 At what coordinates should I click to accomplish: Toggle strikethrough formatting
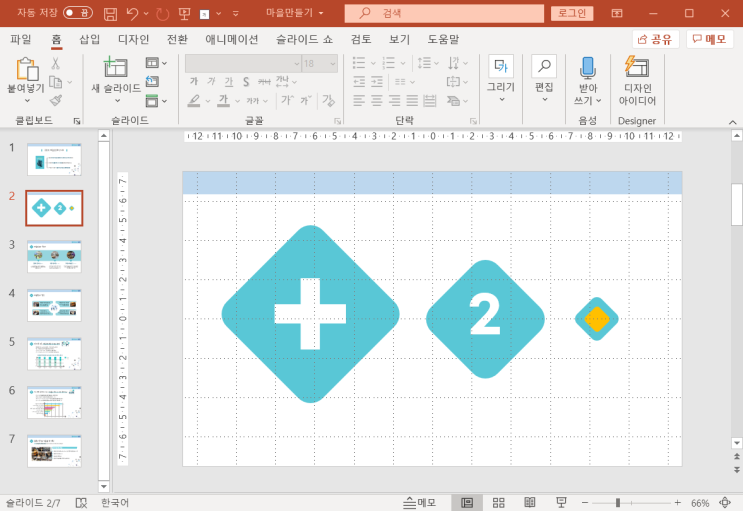(x=264, y=82)
